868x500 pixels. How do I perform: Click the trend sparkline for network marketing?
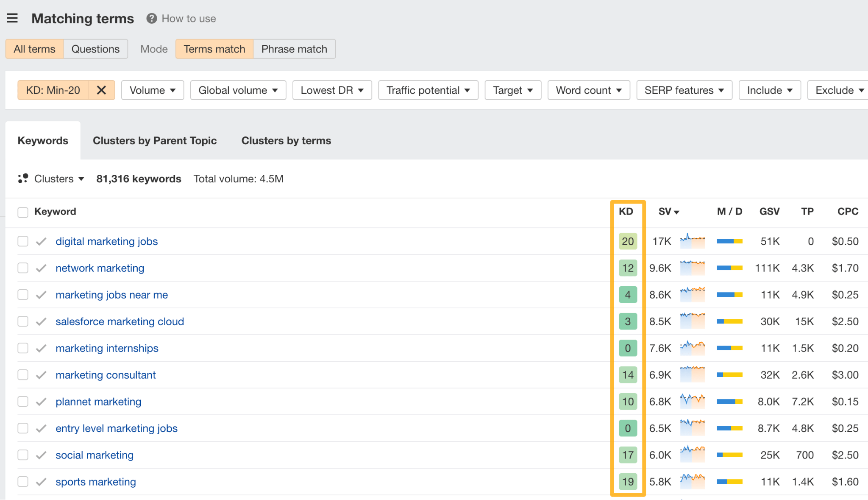tap(693, 268)
